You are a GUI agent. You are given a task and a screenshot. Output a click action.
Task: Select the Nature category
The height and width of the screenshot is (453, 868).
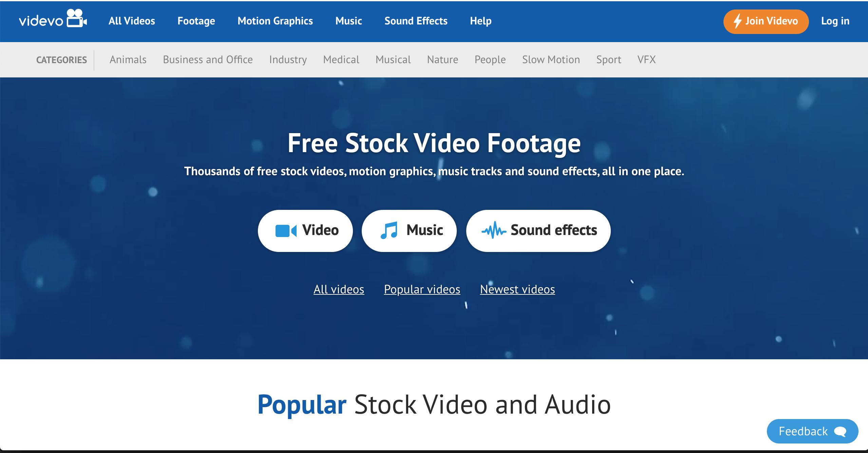[442, 60]
